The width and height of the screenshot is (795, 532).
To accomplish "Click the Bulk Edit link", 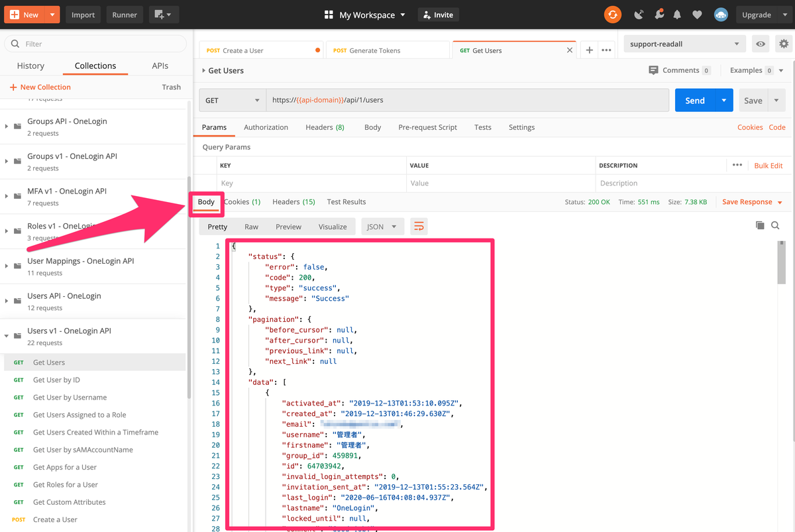I will pos(768,166).
